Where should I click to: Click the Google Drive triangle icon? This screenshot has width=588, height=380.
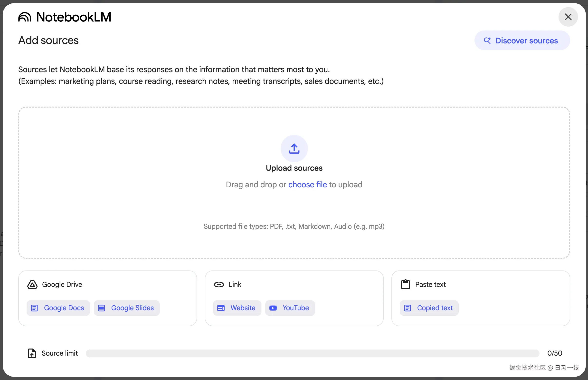point(32,284)
